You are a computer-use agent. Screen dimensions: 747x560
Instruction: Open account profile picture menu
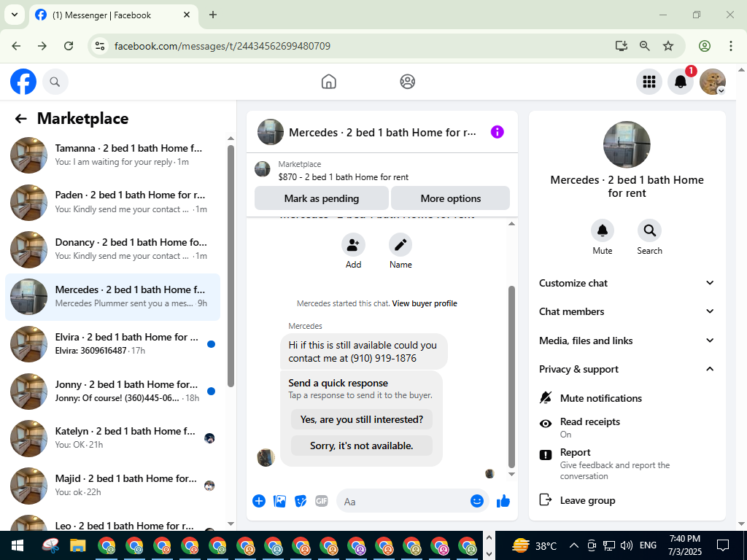pyautogui.click(x=712, y=82)
